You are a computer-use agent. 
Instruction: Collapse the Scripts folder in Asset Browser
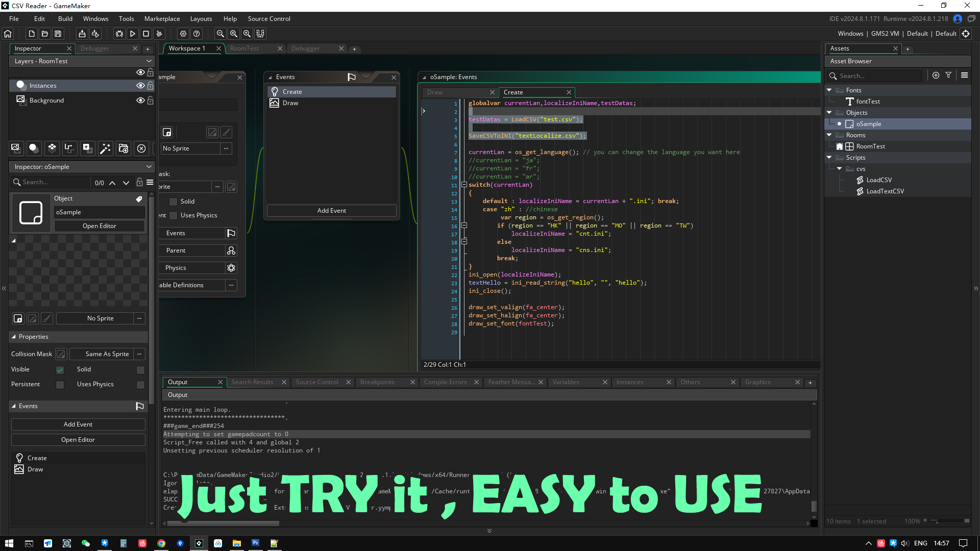coord(829,157)
